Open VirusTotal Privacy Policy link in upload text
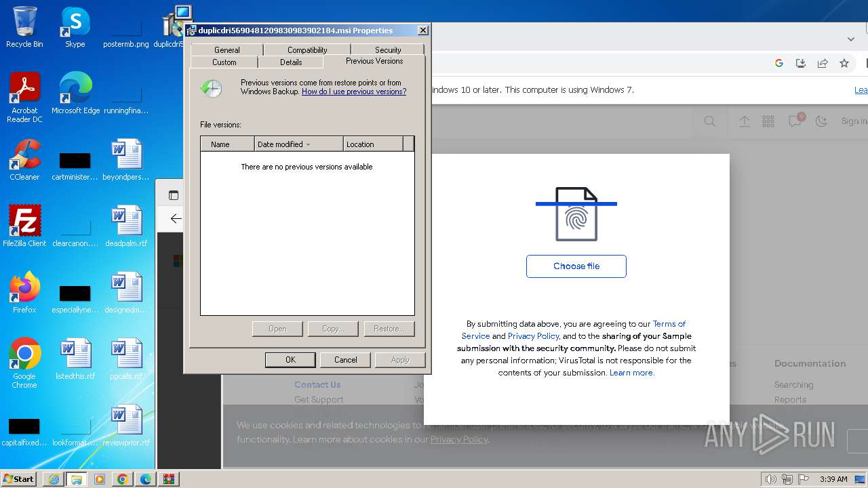Image resolution: width=868 pixels, height=488 pixels. [533, 336]
